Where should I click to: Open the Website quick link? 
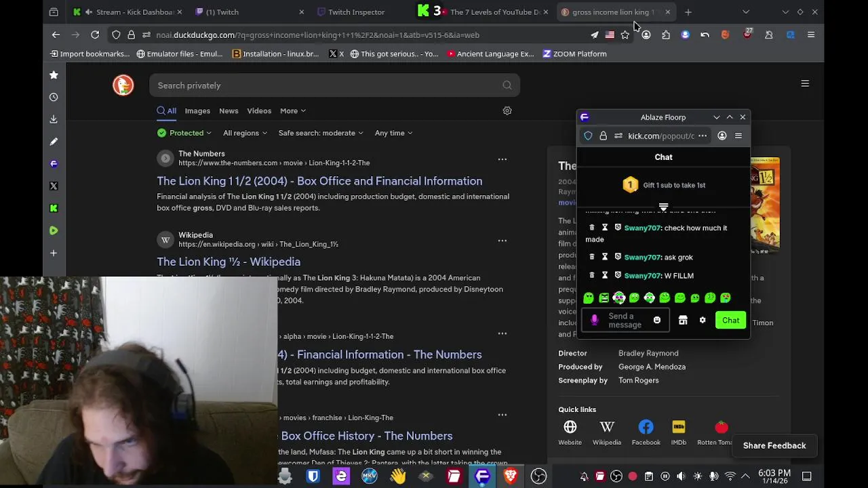tap(570, 432)
